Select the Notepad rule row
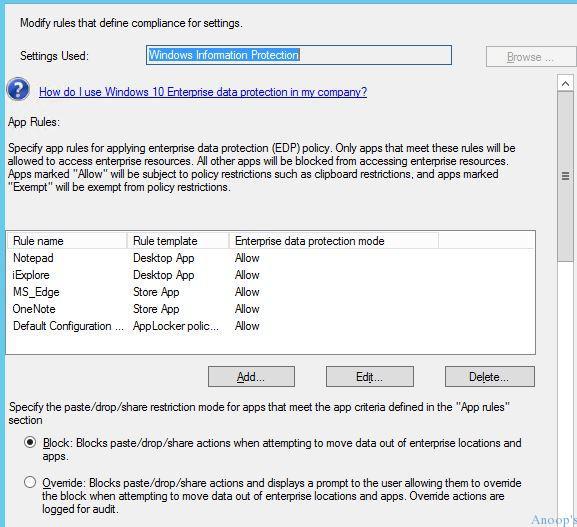Screen dimensions: 577x527 [x=270, y=258]
